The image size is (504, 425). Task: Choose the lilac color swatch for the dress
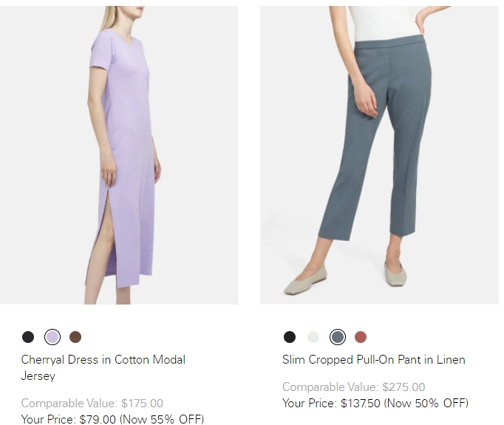pyautogui.click(x=52, y=337)
